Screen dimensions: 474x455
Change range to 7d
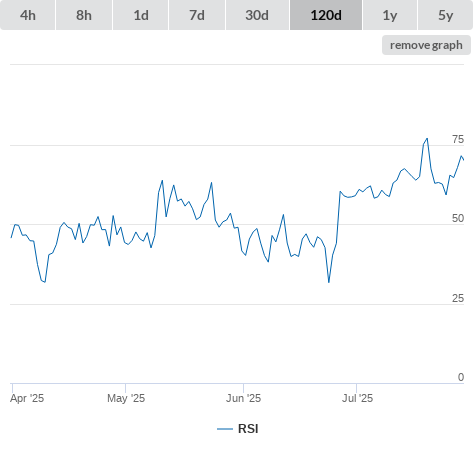pyautogui.click(x=197, y=15)
